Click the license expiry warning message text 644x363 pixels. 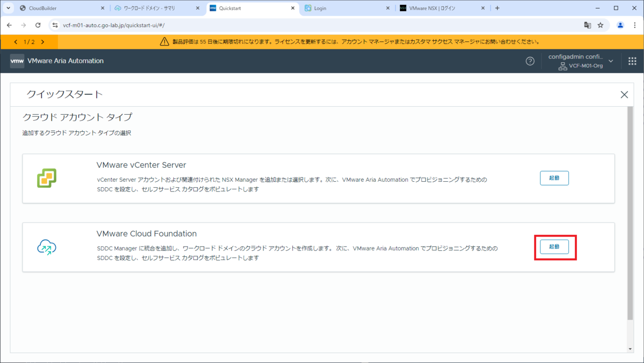[355, 41]
